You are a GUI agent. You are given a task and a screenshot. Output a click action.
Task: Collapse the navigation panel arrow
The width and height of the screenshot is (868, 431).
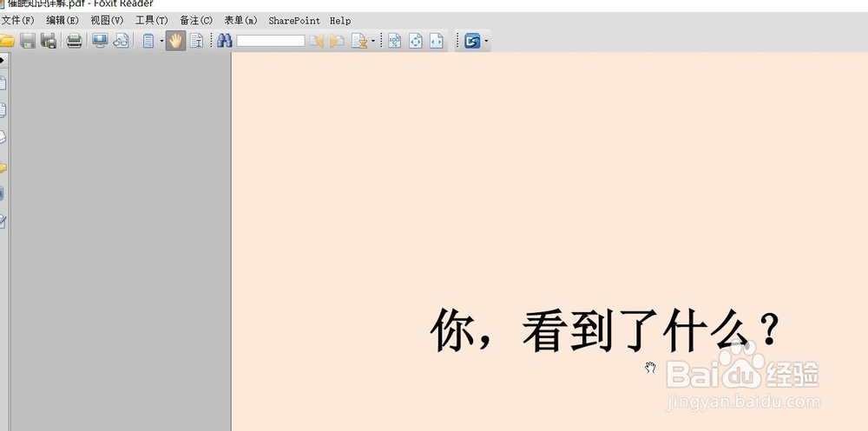coord(3,60)
